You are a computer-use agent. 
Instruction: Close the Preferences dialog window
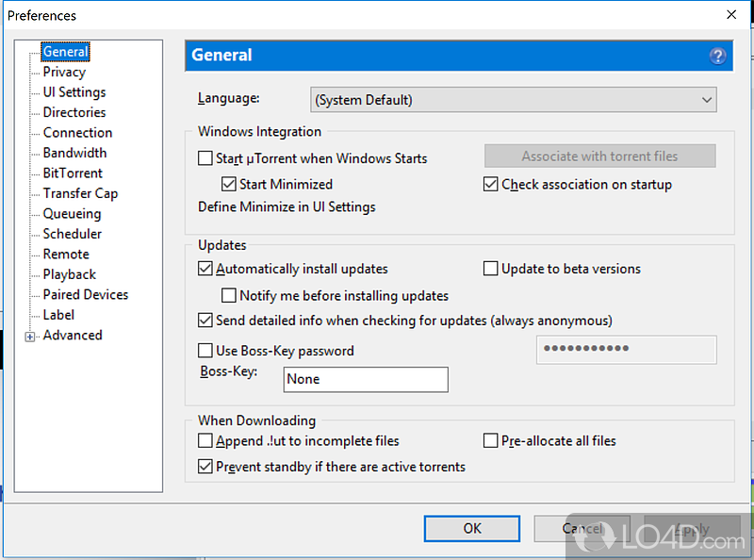[x=731, y=15]
